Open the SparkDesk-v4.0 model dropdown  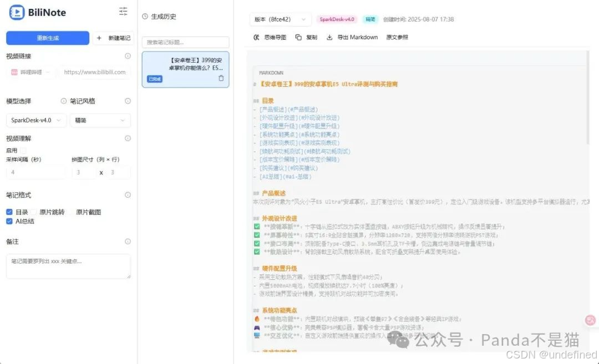pos(36,120)
